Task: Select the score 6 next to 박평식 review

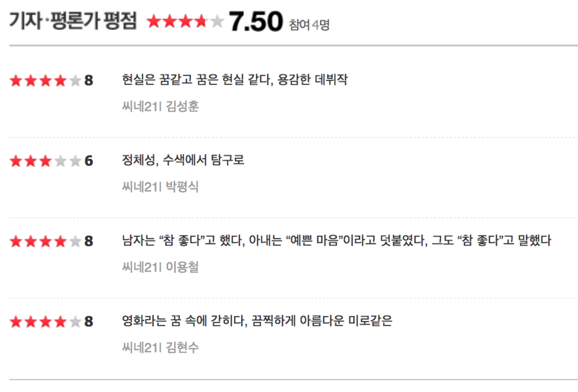Action: (89, 161)
